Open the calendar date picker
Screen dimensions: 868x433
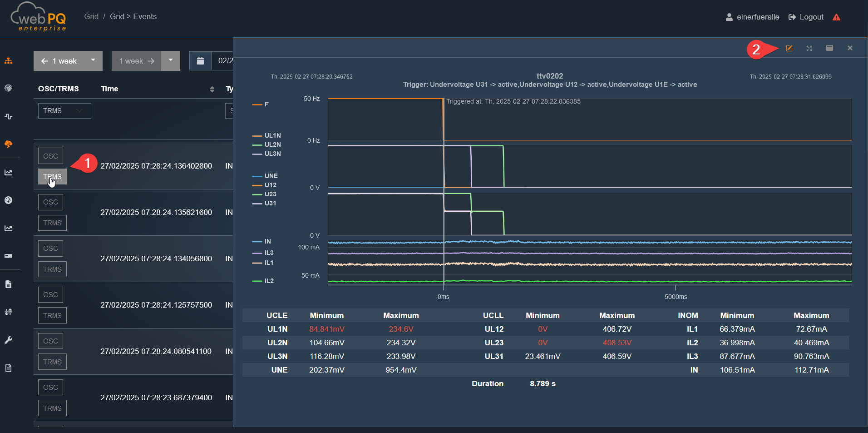tap(200, 61)
